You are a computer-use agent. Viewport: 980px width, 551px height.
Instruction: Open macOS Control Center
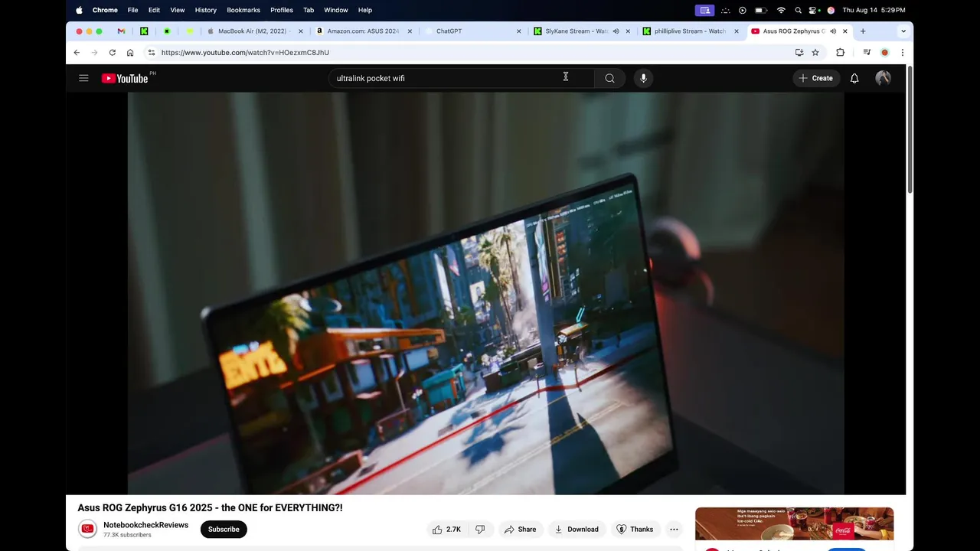[x=814, y=10]
